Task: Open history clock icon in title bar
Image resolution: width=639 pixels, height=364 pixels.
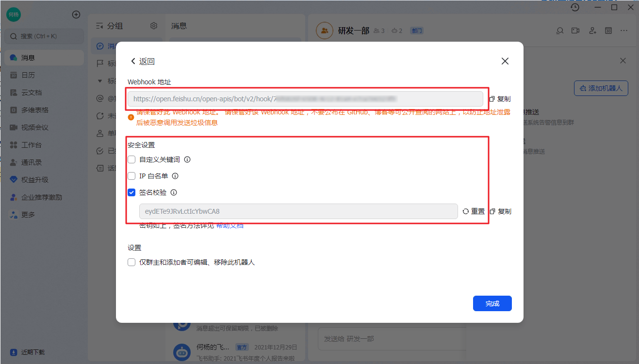Action: click(575, 7)
